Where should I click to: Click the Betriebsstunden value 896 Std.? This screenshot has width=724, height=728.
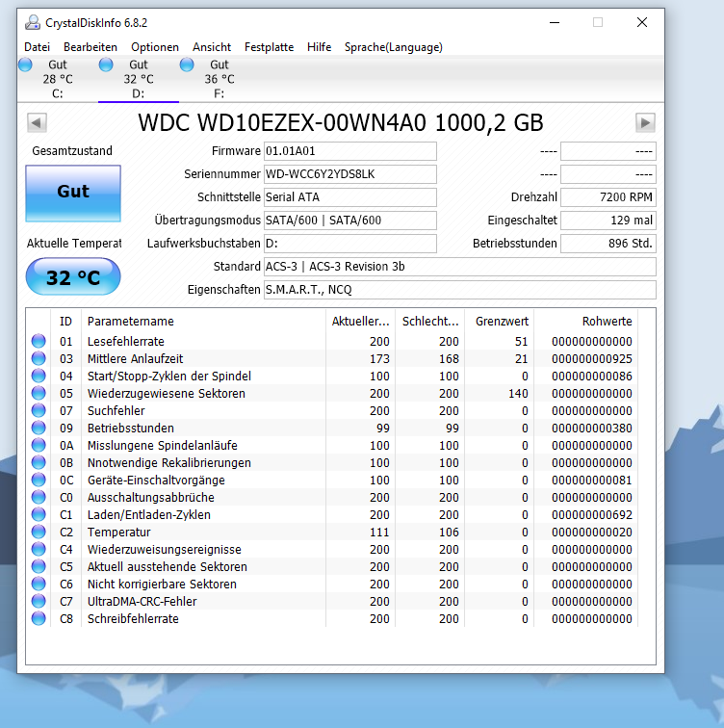pos(608,244)
